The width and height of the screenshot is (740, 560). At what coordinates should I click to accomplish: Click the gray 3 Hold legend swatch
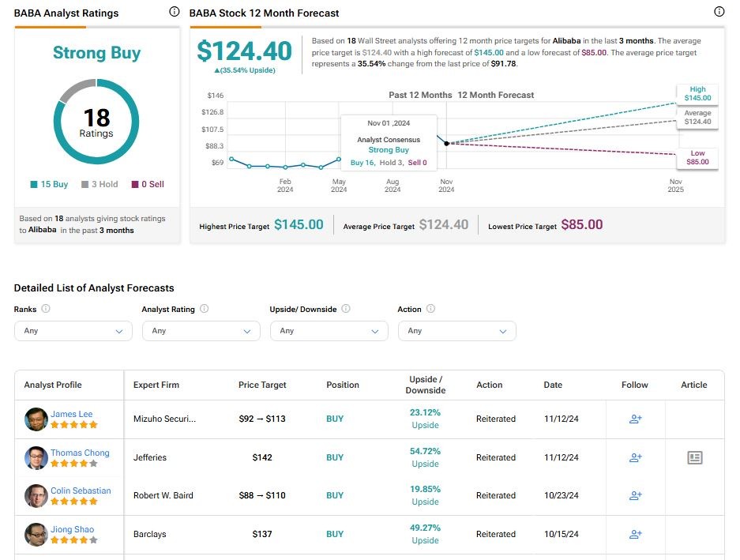tap(85, 184)
